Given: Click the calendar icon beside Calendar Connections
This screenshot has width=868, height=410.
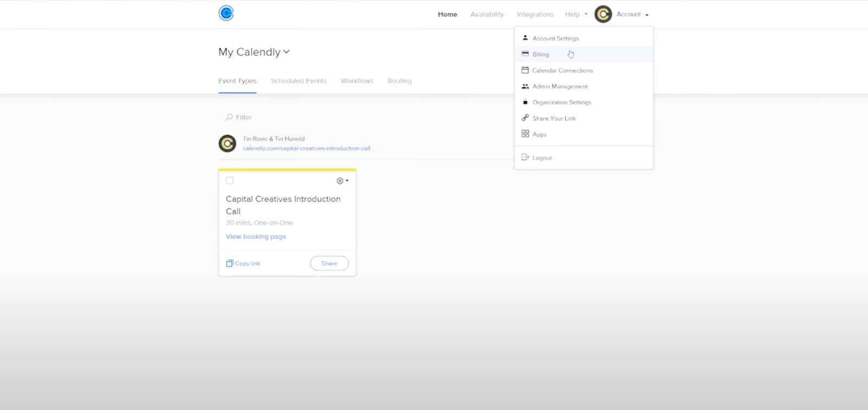Looking at the screenshot, I should tap(525, 70).
